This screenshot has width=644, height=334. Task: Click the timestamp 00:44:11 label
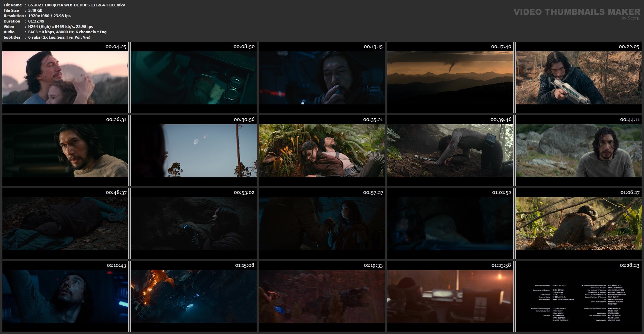630,120
